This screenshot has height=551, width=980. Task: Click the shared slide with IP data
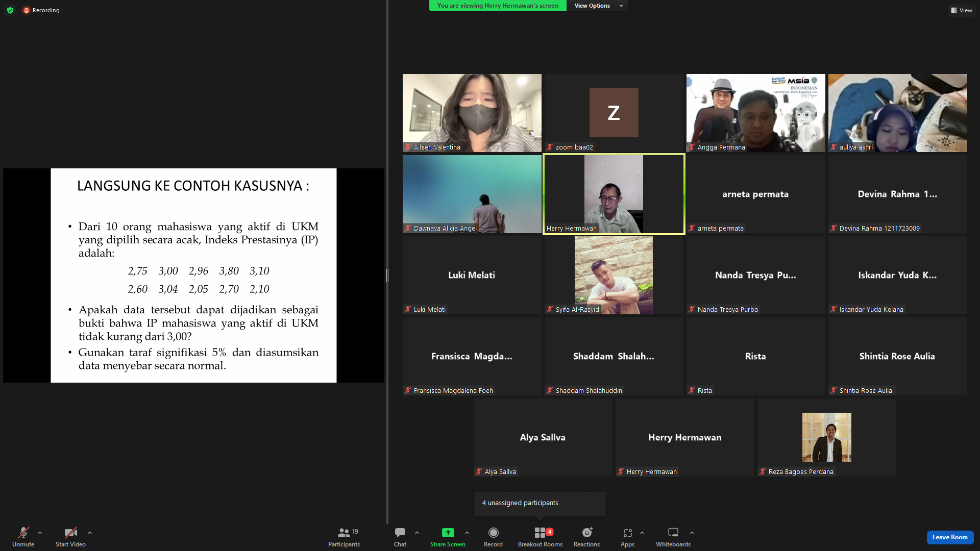(x=193, y=275)
